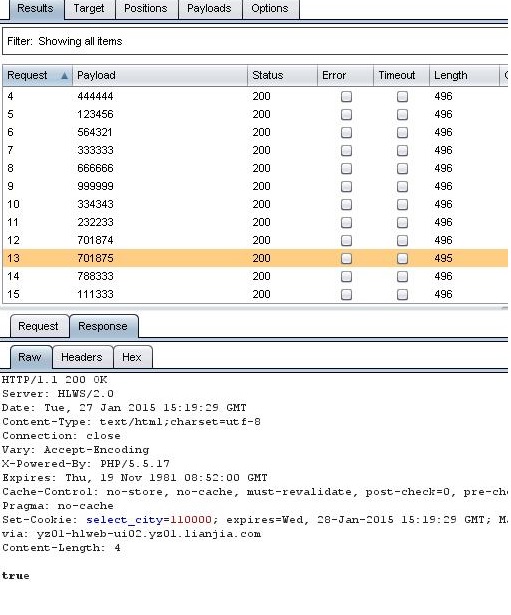Viewport: 511px width, 615px height.
Task: Toggle Error checkbox for payload 444444
Action: tap(346, 96)
